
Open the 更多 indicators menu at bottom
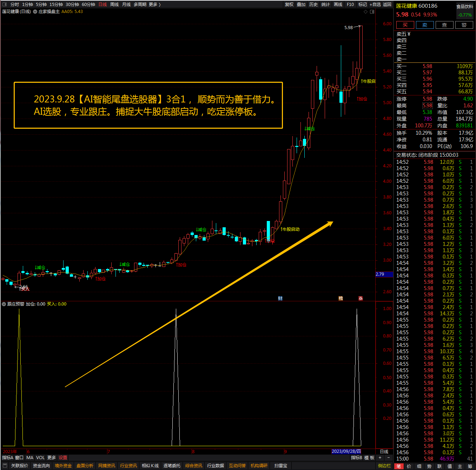(x=52, y=458)
